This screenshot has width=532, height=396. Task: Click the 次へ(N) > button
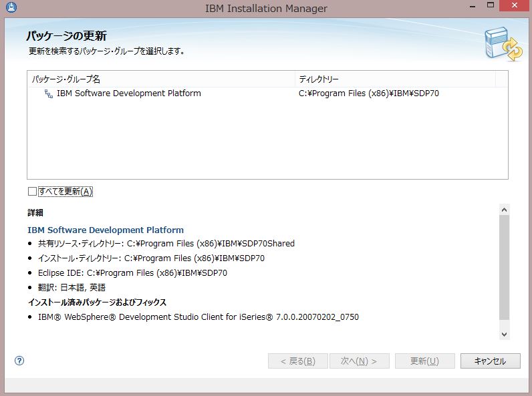(x=360, y=361)
